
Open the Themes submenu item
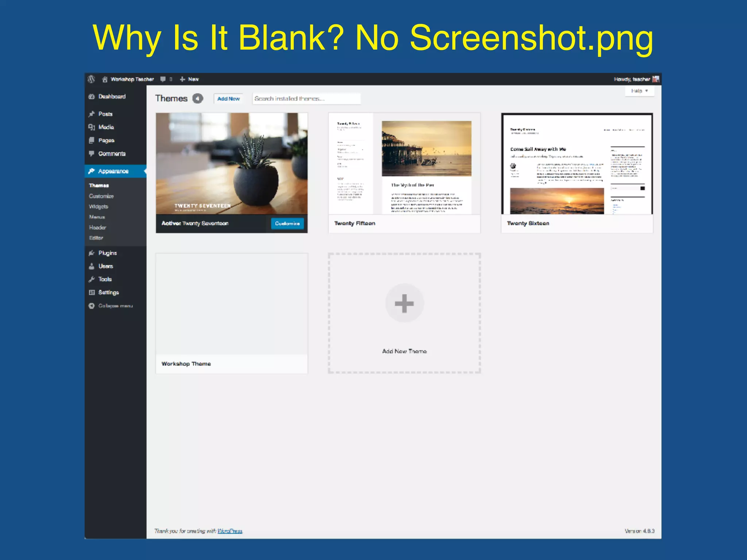99,186
